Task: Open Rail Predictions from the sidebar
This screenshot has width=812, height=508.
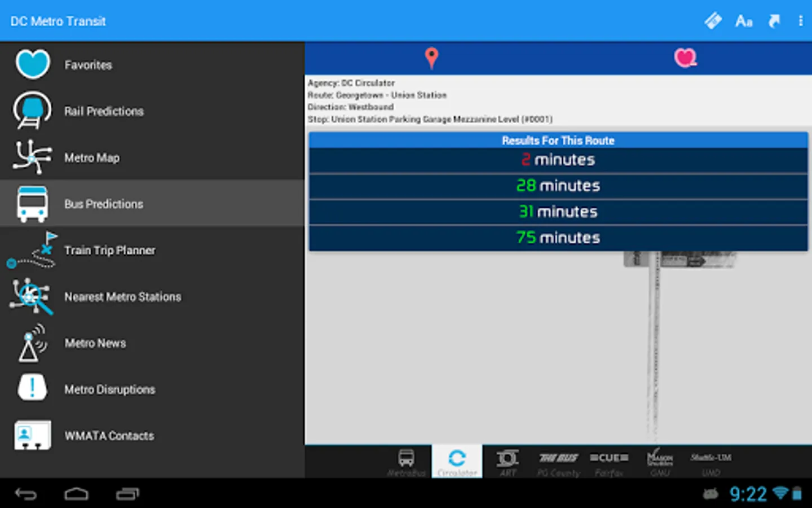Action: [152, 111]
